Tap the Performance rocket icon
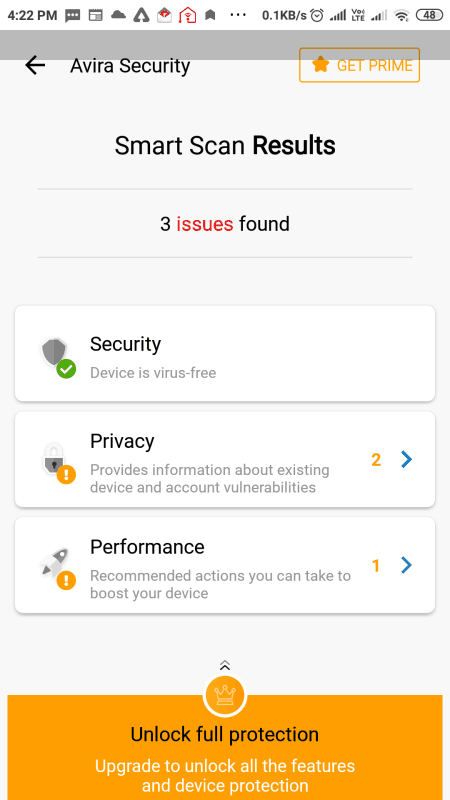The image size is (450, 800). pos(58,568)
